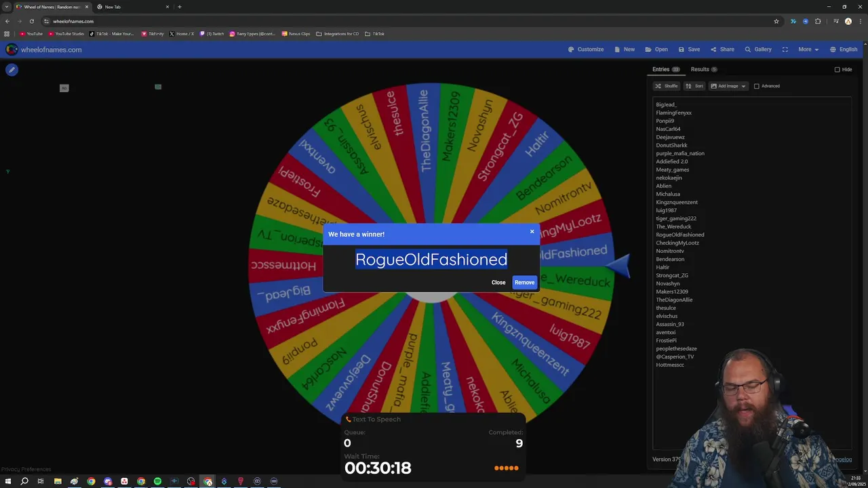This screenshot has height=488, width=868.
Task: Click inside the entries text box
Action: coord(751,272)
